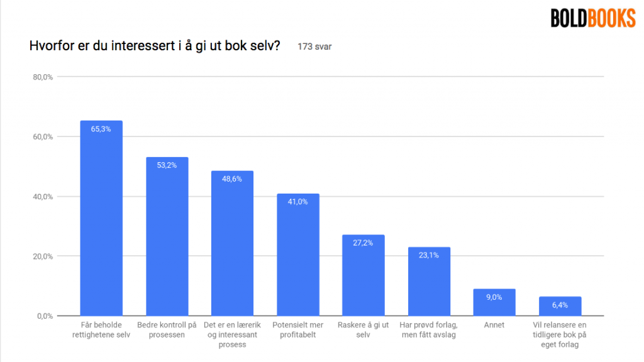Click the 48,6% bar

(232, 243)
